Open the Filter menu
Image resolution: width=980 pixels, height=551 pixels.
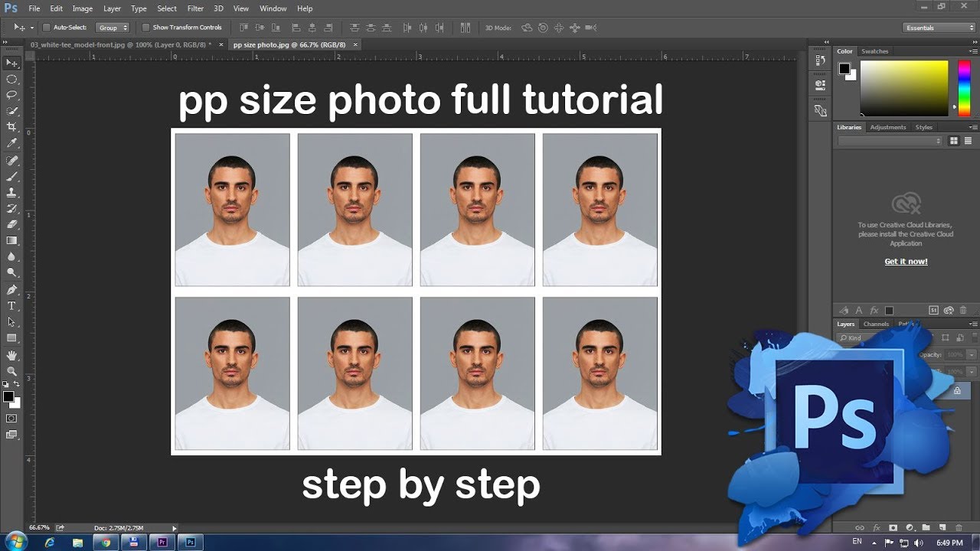coord(195,8)
